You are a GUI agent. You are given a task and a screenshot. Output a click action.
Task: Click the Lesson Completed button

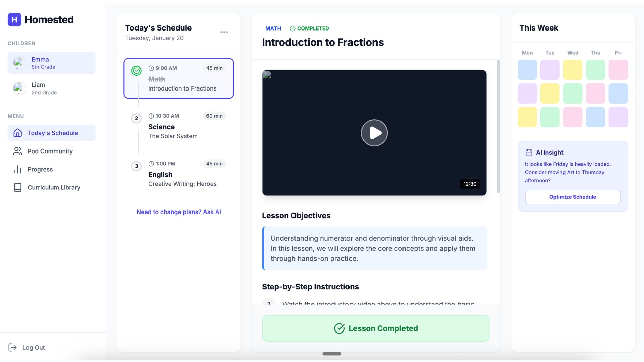point(375,328)
